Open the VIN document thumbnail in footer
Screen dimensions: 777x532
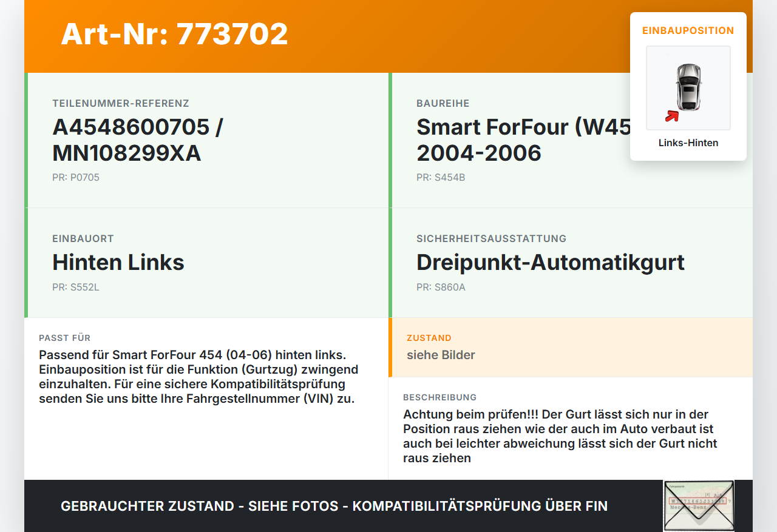699,506
